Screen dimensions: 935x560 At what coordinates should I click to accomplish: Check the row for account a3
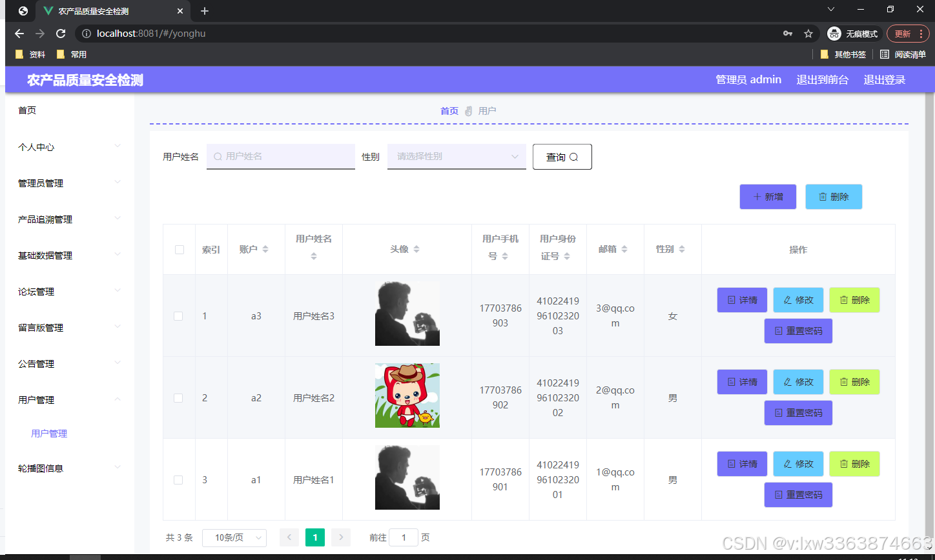[178, 316]
